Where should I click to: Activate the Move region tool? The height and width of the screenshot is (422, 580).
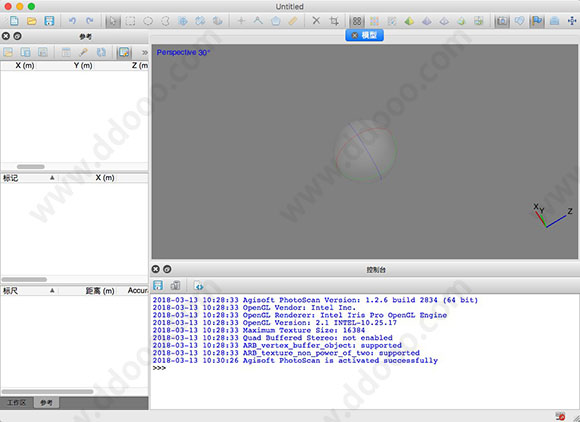tap(183, 21)
